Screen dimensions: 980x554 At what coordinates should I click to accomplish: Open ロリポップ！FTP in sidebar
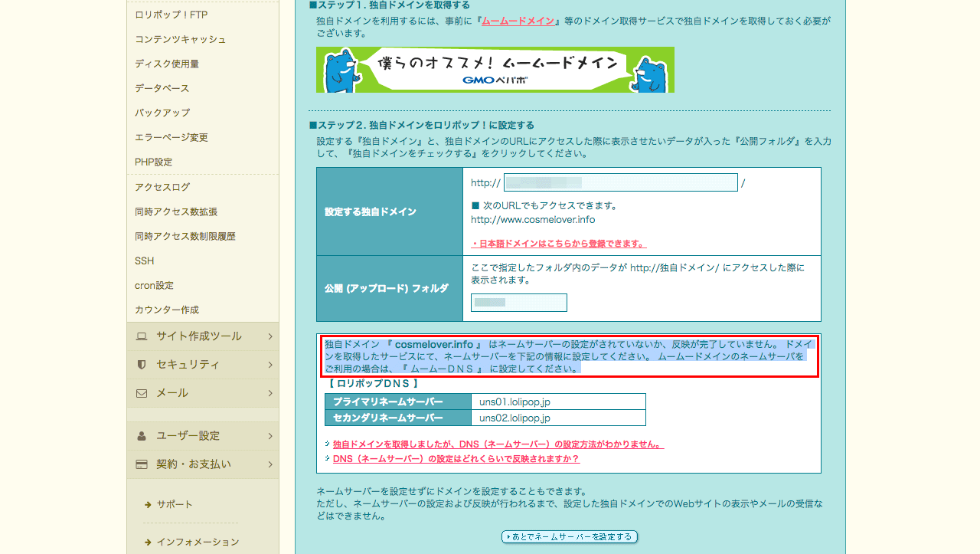pyautogui.click(x=171, y=15)
